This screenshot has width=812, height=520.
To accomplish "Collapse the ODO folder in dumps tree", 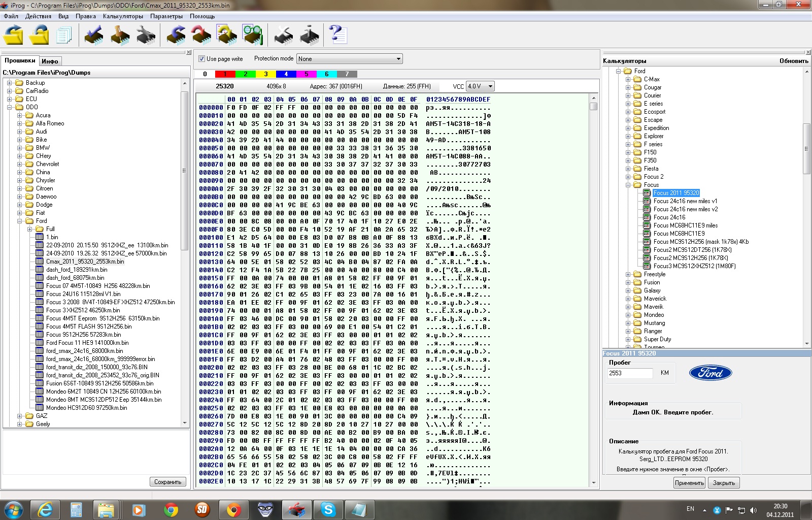I will (x=10, y=107).
